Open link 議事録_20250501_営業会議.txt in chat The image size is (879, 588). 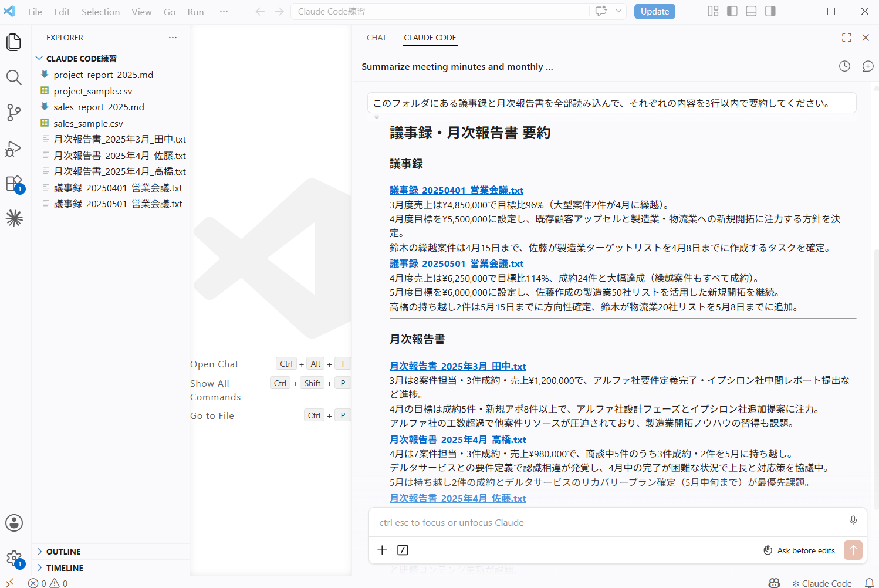tap(457, 263)
